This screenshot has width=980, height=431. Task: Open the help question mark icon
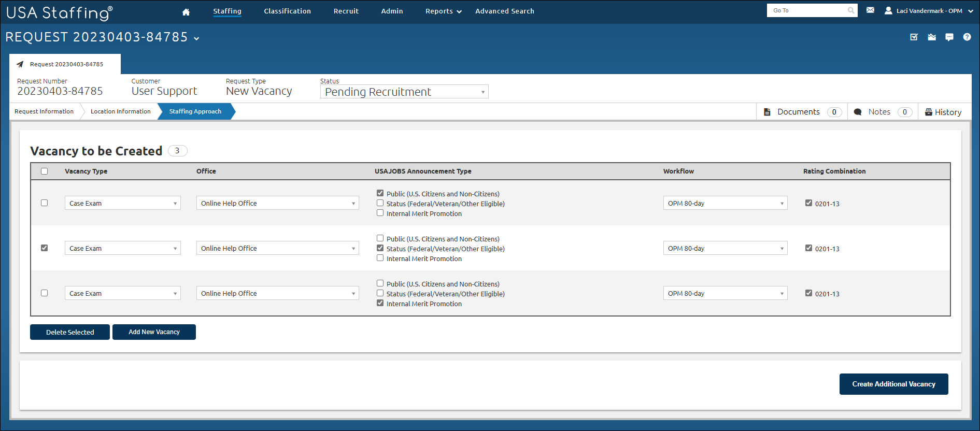click(x=967, y=37)
